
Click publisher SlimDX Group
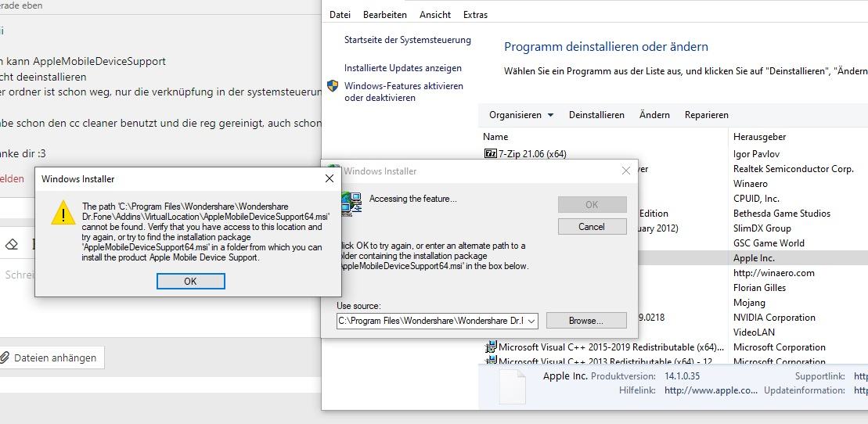[x=762, y=228]
